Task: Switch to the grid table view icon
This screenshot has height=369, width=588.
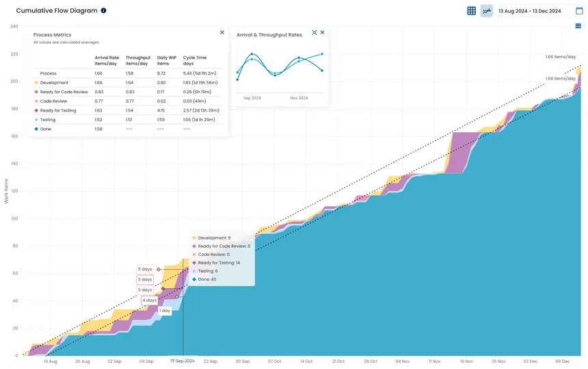Action: tap(471, 11)
